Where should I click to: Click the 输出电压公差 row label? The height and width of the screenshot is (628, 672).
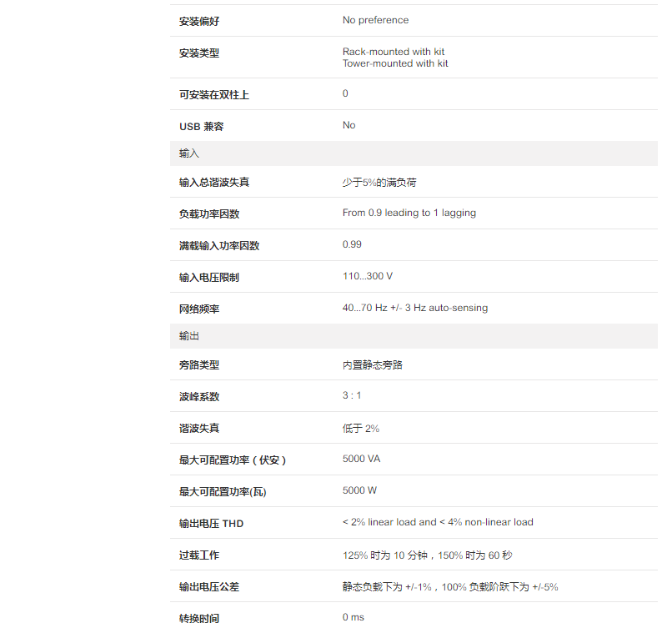pos(209,587)
